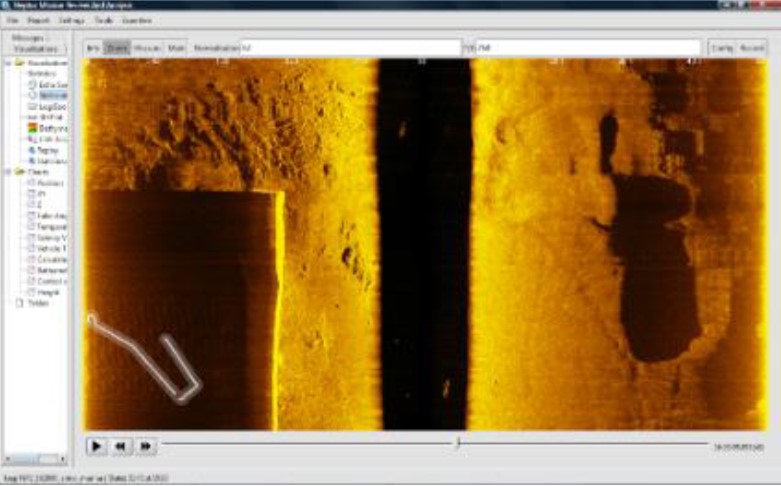781x486 pixels.
Task: Toggle the Info mode button
Action: (x=93, y=47)
